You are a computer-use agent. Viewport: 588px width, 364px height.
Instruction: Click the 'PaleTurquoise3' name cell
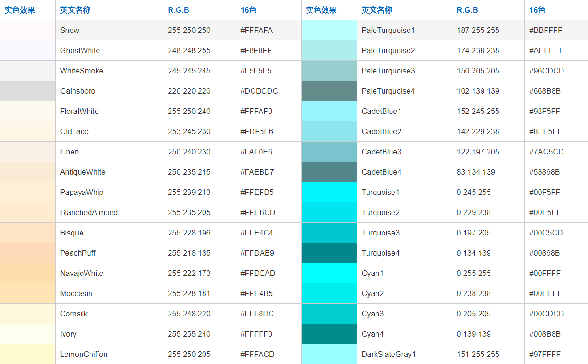(x=404, y=71)
